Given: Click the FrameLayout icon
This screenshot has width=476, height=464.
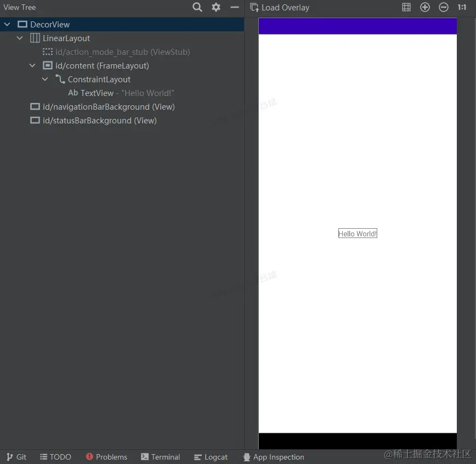Looking at the screenshot, I should [47, 65].
